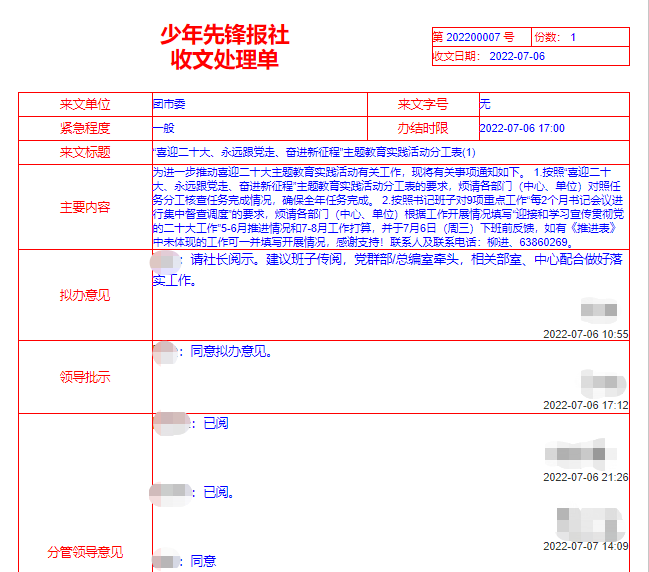
Task: Select the 一般 urgency value
Action: (x=164, y=128)
